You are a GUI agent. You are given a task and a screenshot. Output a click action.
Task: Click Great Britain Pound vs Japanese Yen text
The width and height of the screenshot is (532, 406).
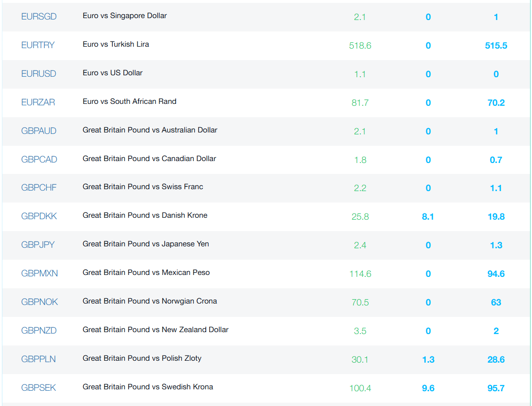[146, 244]
